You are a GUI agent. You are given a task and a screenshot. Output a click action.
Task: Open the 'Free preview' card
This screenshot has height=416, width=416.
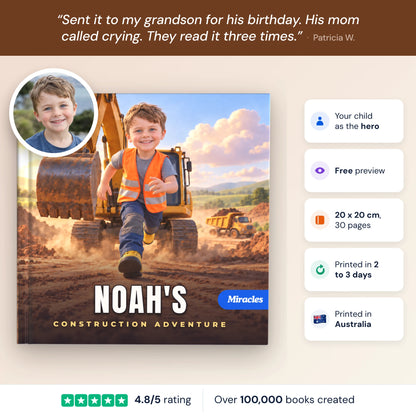[354, 171]
